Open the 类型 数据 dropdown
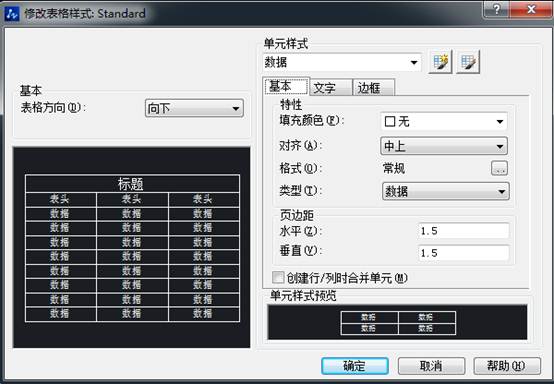This screenshot has width=554, height=384. [x=446, y=191]
